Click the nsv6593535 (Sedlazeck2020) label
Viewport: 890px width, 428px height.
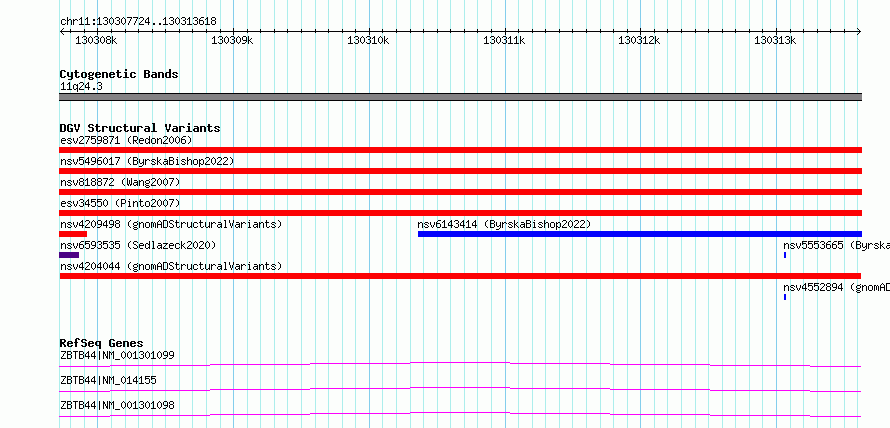(138, 245)
